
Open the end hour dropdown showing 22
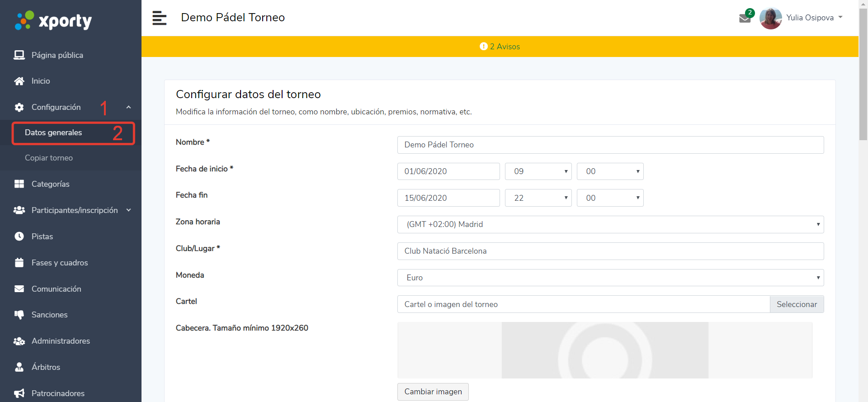coord(538,198)
